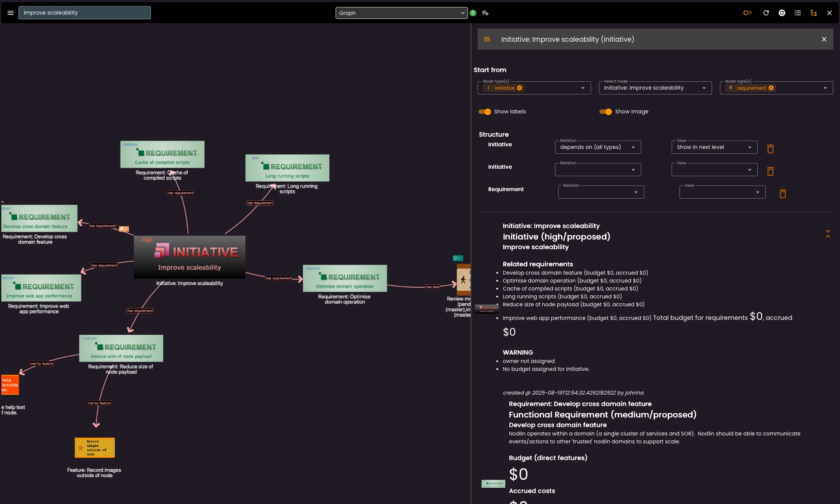The width and height of the screenshot is (840, 504).
Task: Click the Optimise domain operation requirement node
Action: (344, 278)
